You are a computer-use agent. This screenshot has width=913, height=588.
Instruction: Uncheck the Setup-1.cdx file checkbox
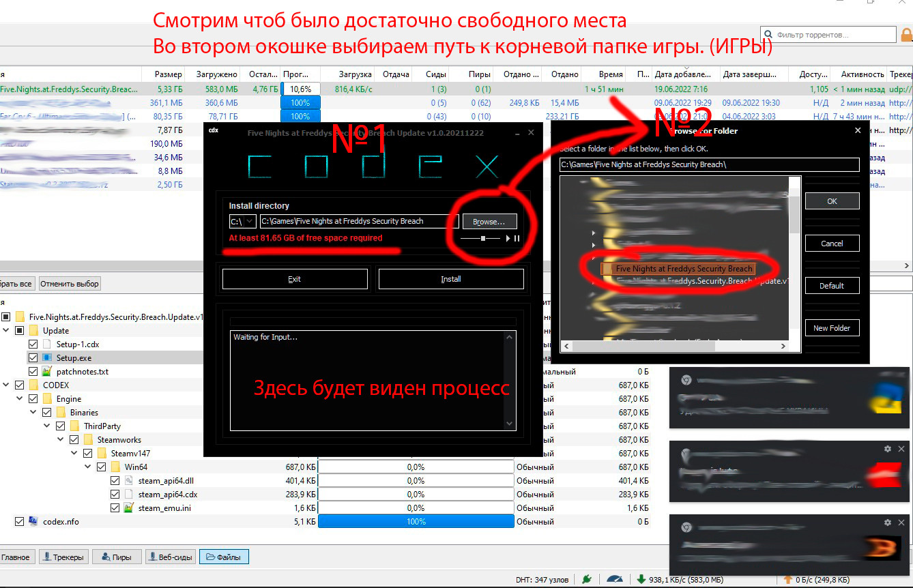click(33, 344)
